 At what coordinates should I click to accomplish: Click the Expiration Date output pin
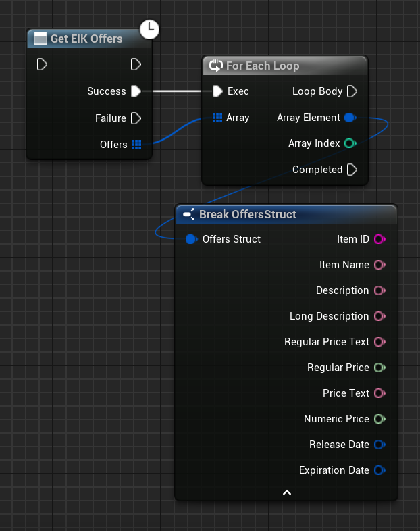coord(379,470)
